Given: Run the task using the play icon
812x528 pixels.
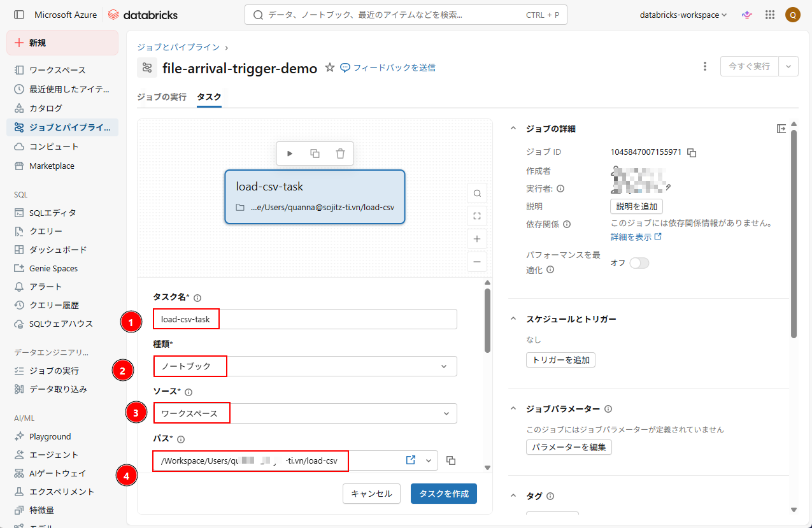Looking at the screenshot, I should pos(290,153).
